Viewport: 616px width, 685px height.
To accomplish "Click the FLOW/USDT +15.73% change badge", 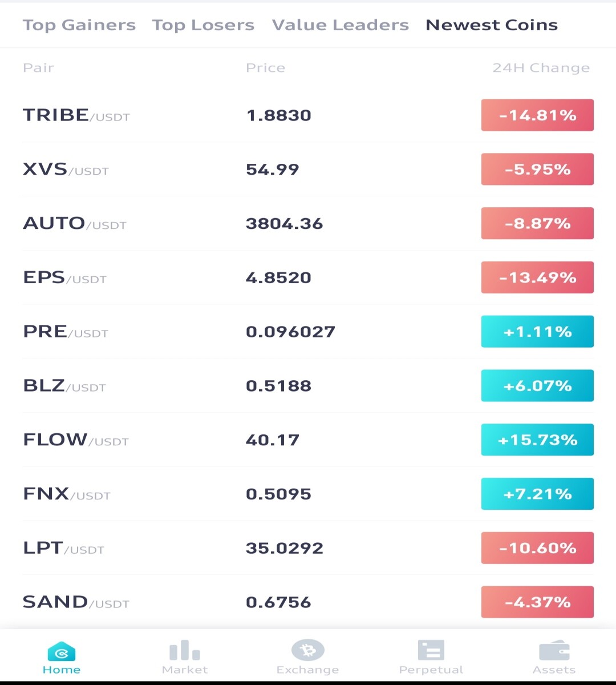I will click(537, 440).
